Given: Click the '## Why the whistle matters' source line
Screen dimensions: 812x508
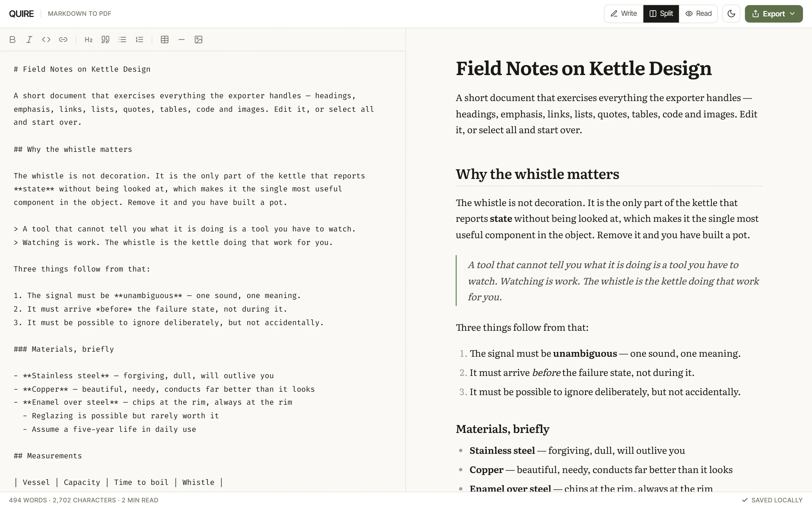Looking at the screenshot, I should [x=73, y=149].
